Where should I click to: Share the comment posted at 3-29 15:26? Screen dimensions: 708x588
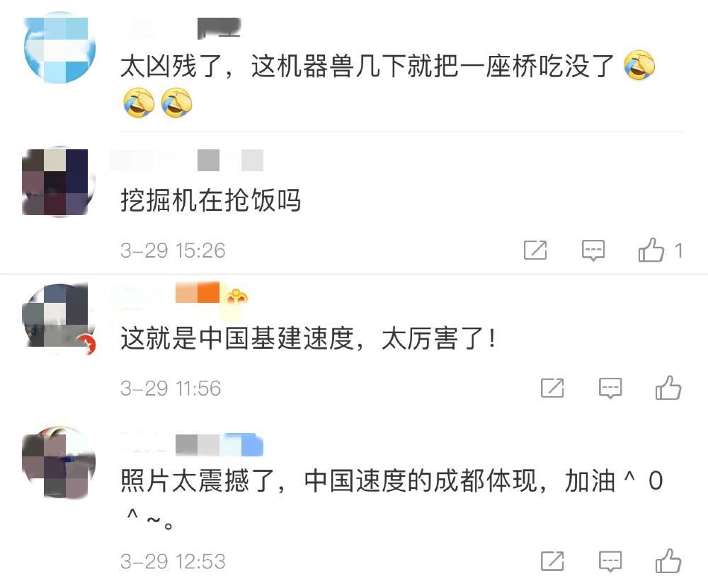click(535, 250)
